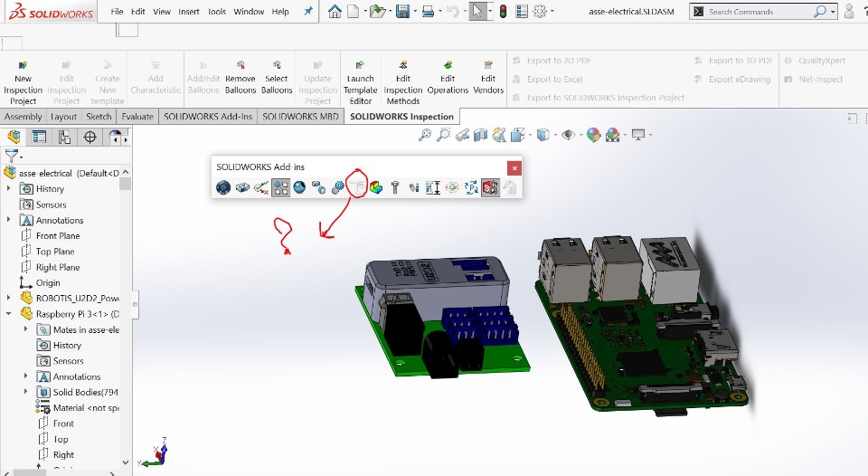This screenshot has width=868, height=476.
Task: Save the assembly with the Save icon
Action: point(402,11)
